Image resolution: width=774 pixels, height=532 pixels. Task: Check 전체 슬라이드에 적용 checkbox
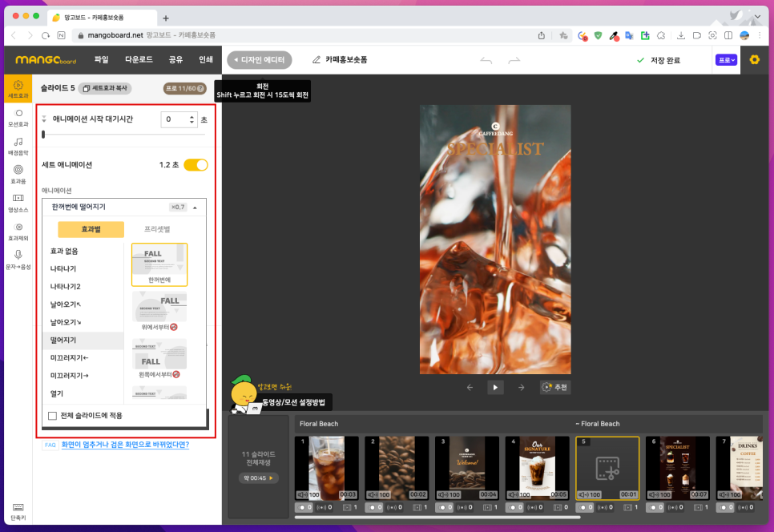point(52,416)
